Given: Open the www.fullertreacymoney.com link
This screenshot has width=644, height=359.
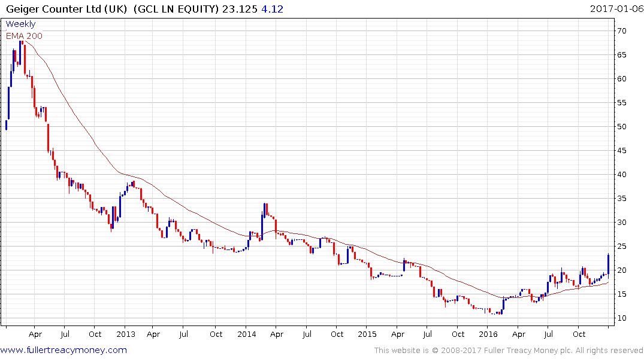Looking at the screenshot, I should pos(64,350).
